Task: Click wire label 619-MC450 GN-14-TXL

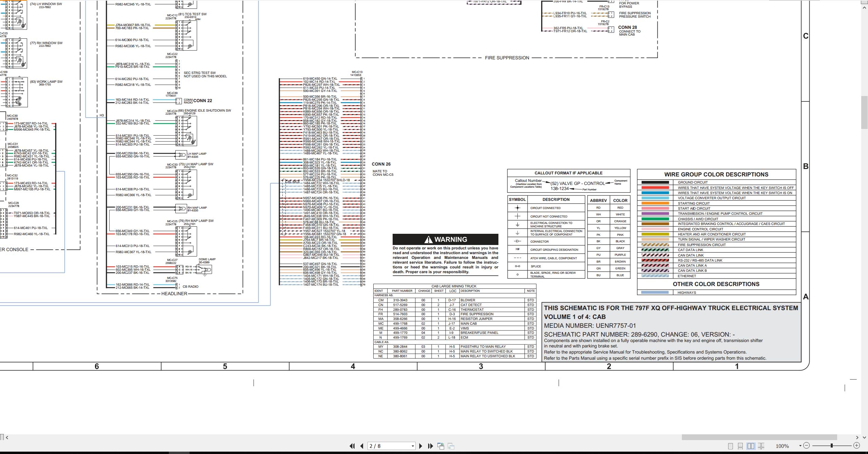Action: pyautogui.click(x=320, y=79)
